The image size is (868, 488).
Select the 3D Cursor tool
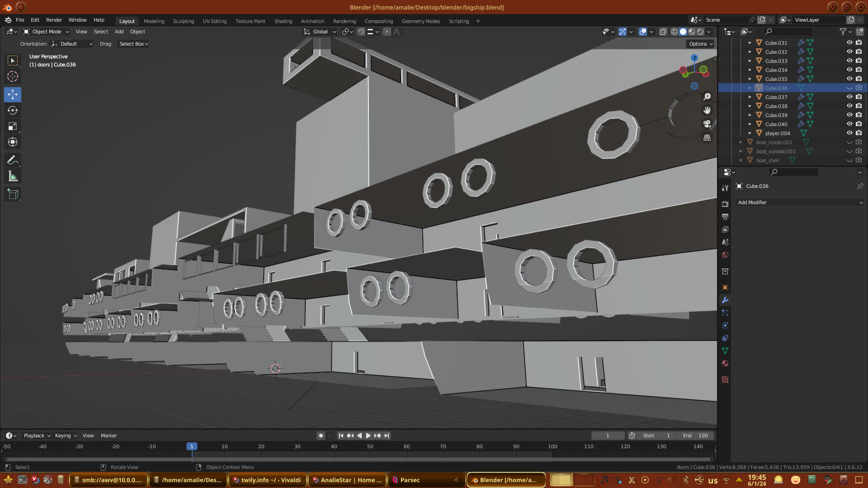pos(13,76)
